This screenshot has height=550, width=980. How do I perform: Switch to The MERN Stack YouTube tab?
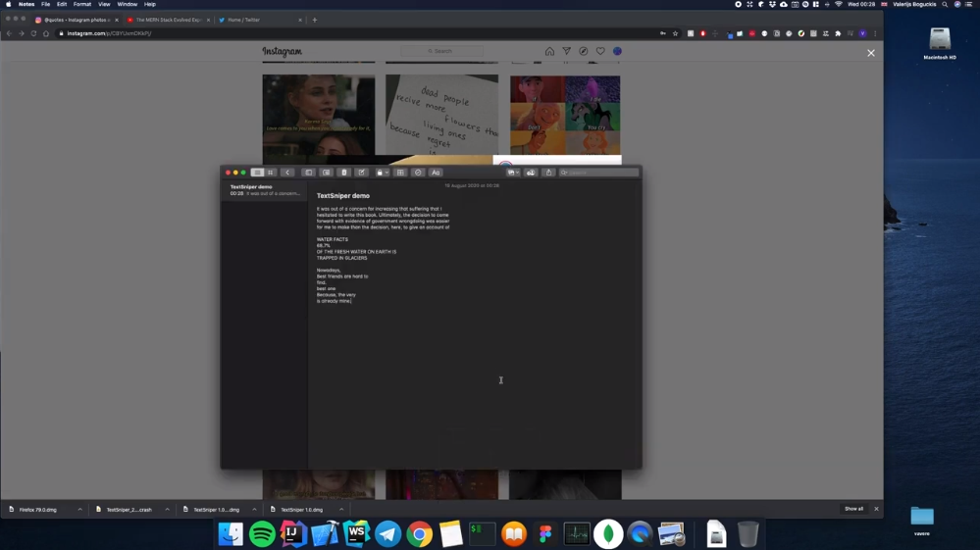point(166,20)
